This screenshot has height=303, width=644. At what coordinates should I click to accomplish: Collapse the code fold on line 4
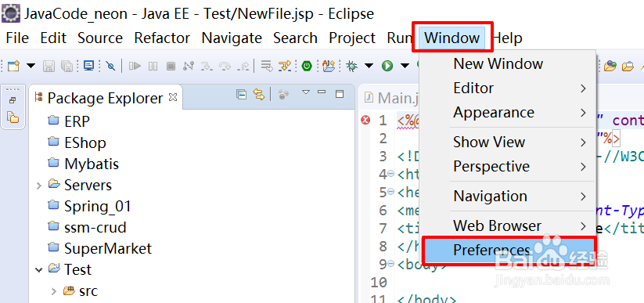click(x=391, y=175)
